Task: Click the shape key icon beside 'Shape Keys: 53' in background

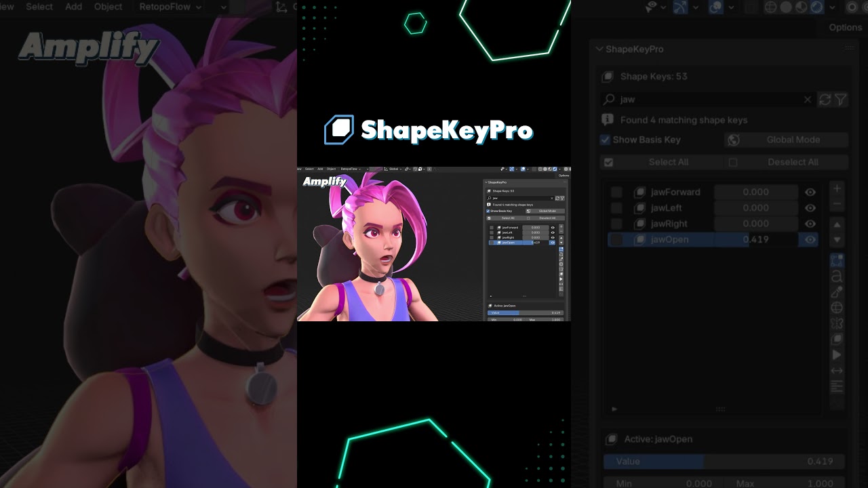Action: 608,77
